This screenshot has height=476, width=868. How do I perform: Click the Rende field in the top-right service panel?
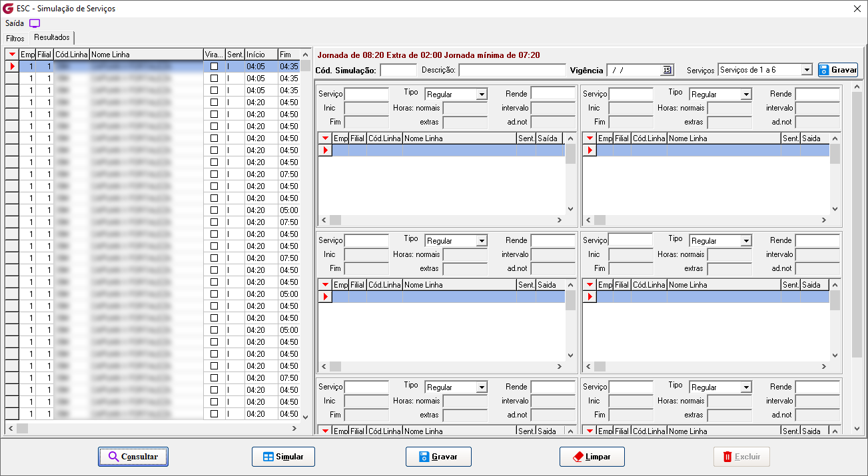(817, 94)
